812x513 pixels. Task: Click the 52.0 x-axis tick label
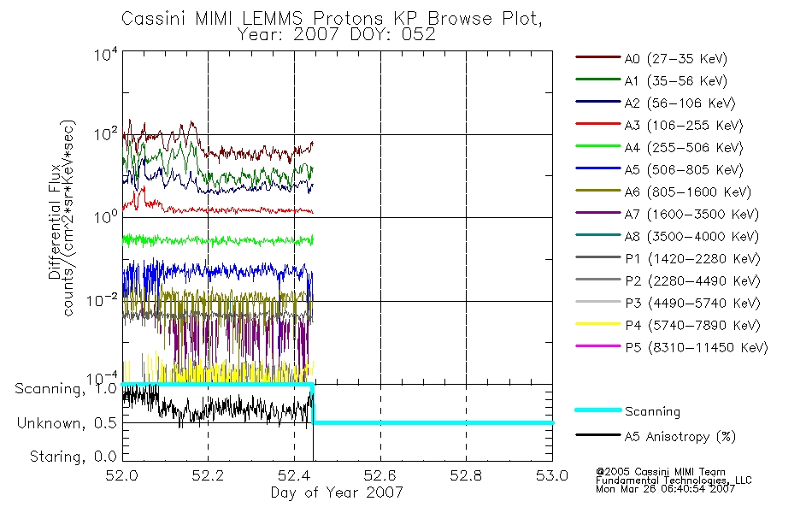click(x=121, y=475)
